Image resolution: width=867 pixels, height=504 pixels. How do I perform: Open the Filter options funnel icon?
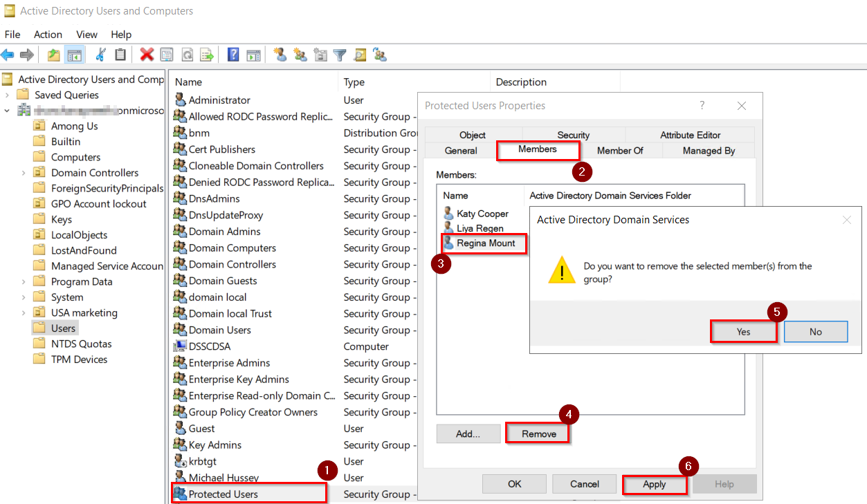(339, 55)
